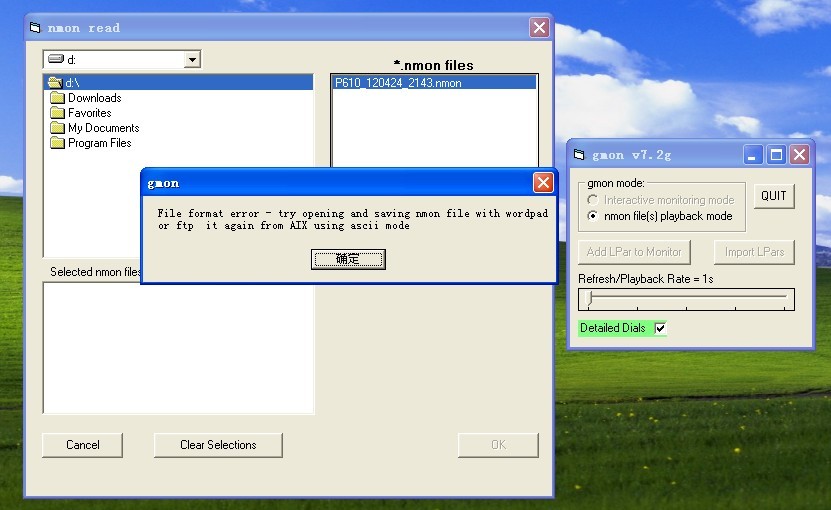This screenshot has height=510, width=831.
Task: Close the gmon v7.2g window
Action: point(799,155)
